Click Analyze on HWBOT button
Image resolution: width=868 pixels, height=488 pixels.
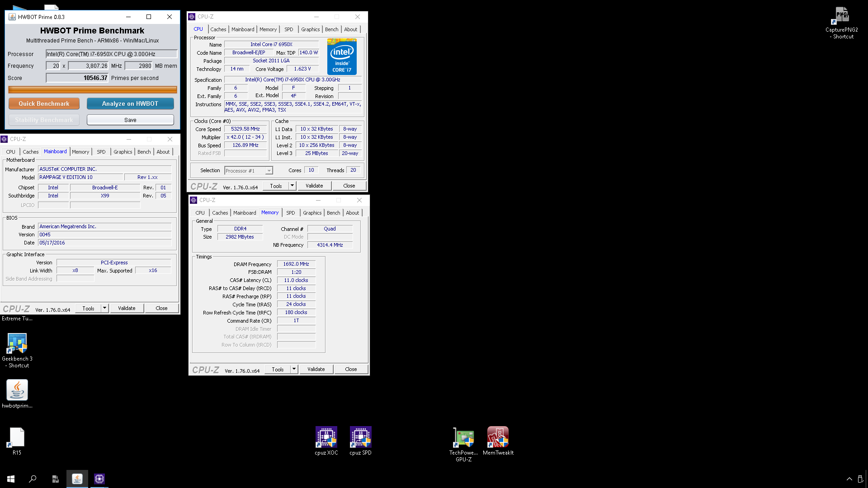130,104
